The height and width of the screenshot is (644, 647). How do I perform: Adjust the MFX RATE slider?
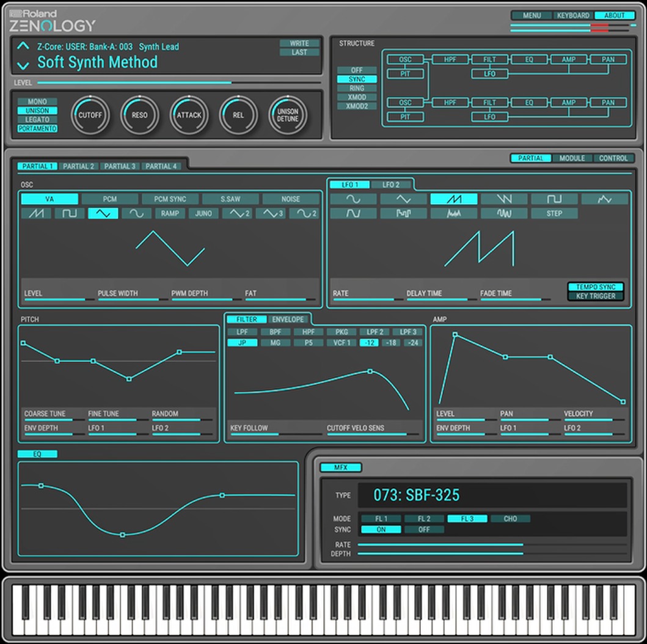pyautogui.click(x=492, y=544)
